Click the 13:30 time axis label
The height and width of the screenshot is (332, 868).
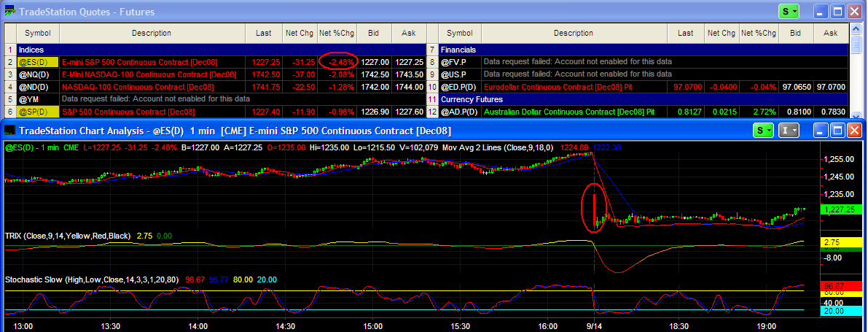tap(110, 325)
